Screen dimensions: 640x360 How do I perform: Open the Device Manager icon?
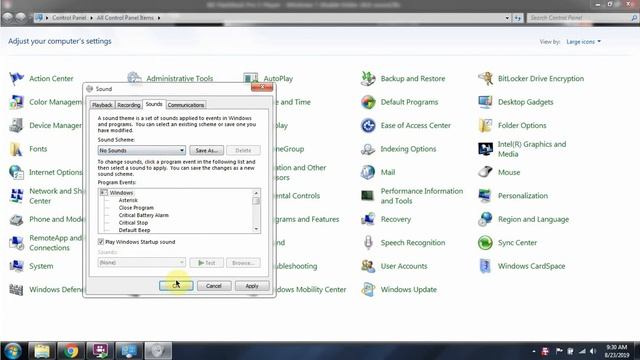pyautogui.click(x=17, y=125)
